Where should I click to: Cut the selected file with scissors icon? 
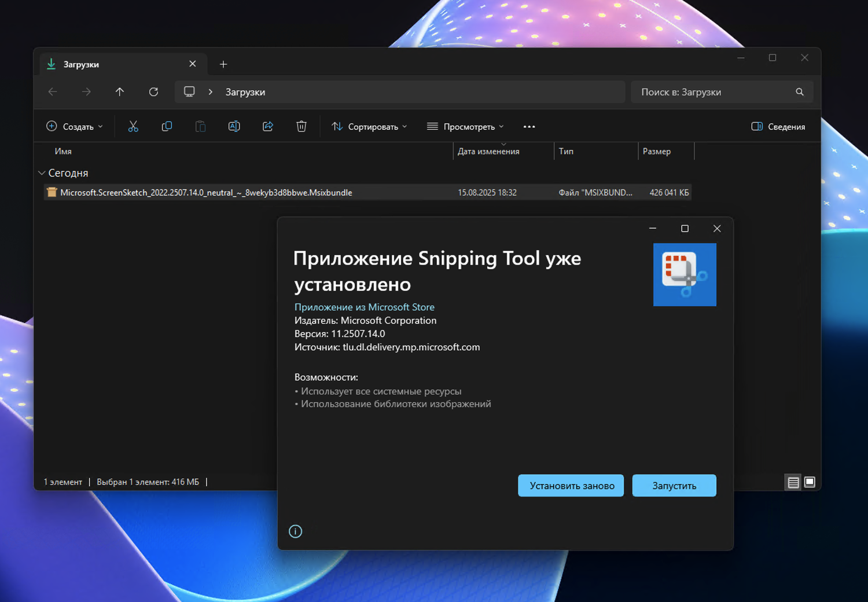133,126
